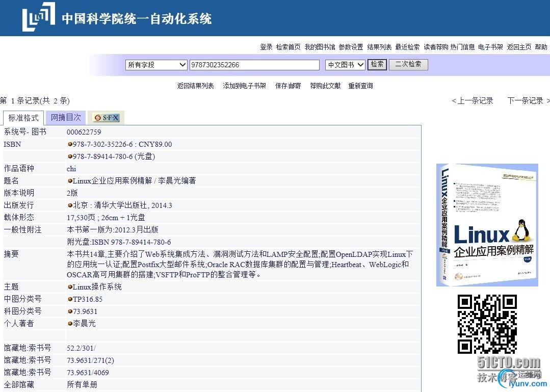Click bullet icon beside author 李晨光
Image resolution: width=550 pixels, height=392 pixels.
70,324
